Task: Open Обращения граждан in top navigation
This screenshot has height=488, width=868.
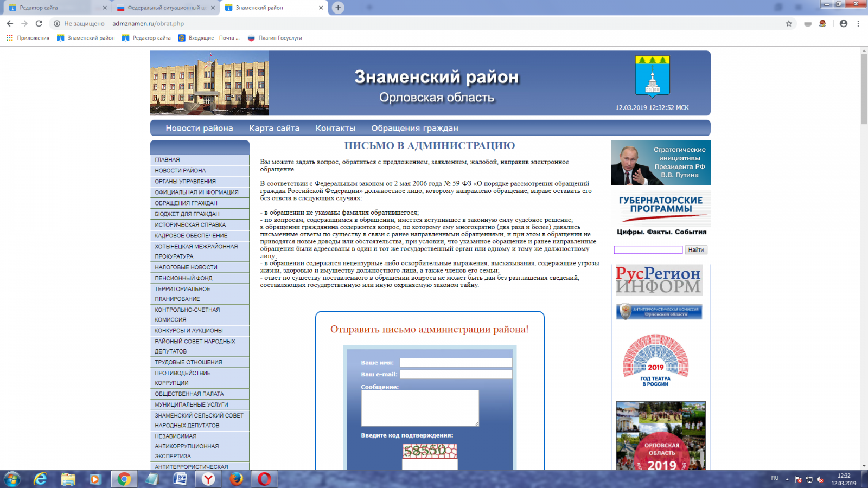Action: click(x=414, y=128)
